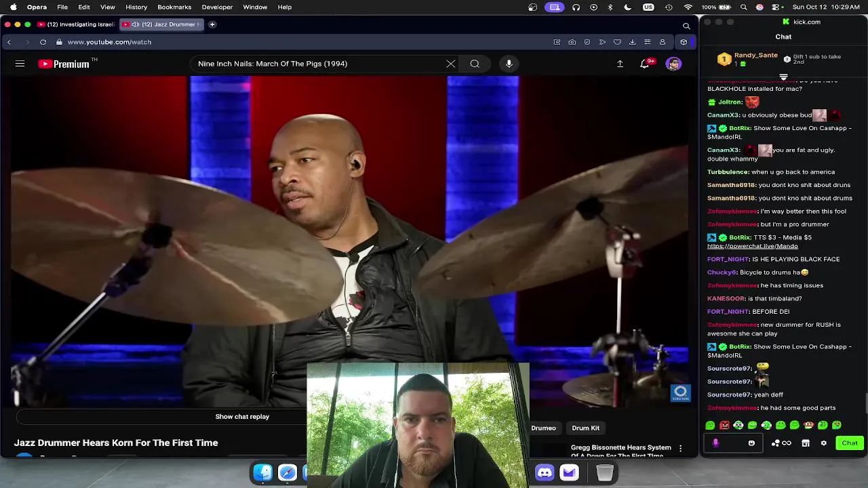Select the Drum Kit filter chip
This screenshot has width=868, height=488.
pos(586,428)
